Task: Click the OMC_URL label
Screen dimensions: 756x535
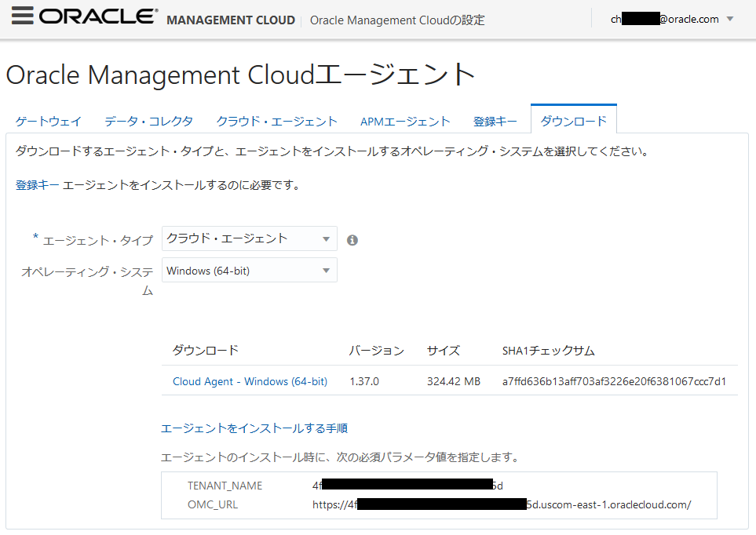Action: [213, 504]
